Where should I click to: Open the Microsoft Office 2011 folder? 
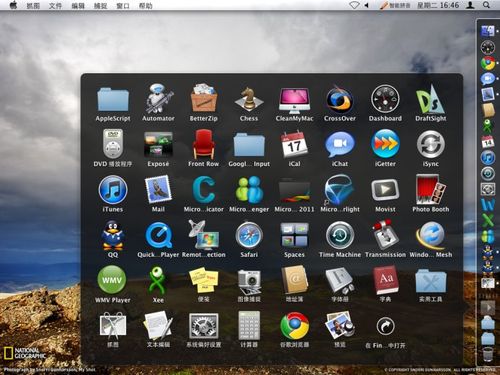[x=294, y=191]
